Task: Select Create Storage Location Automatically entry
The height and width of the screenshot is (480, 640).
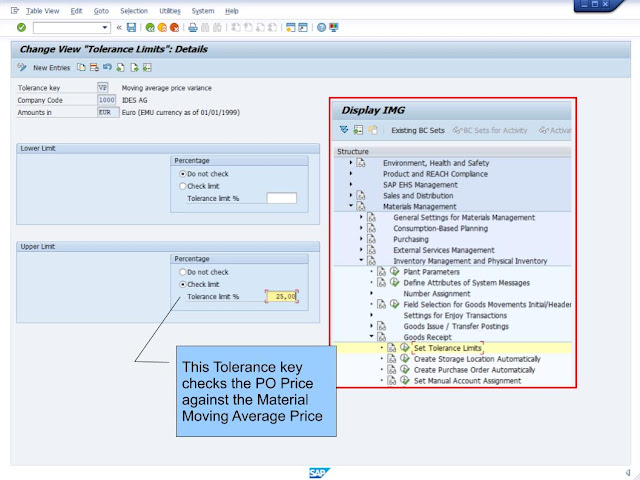Action: 477,359
